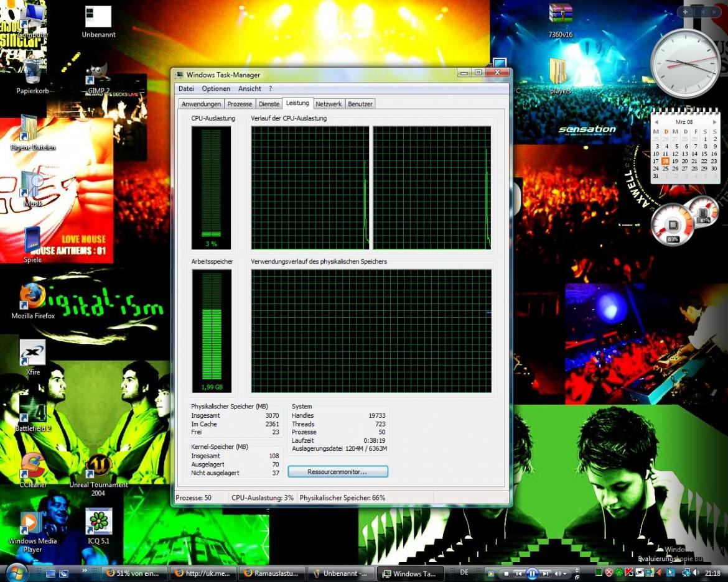The height and width of the screenshot is (582, 728).
Task: Click the volume icon in system tray
Action: 696,573
